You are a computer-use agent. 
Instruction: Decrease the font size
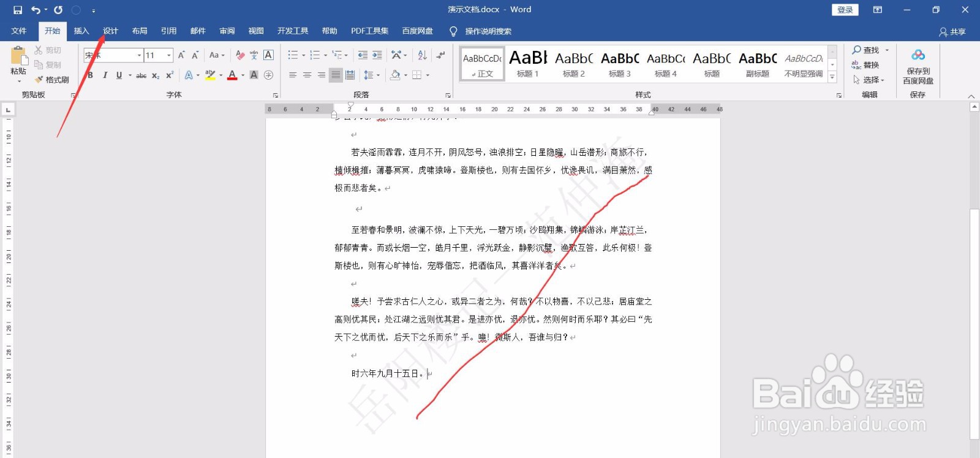click(195, 55)
